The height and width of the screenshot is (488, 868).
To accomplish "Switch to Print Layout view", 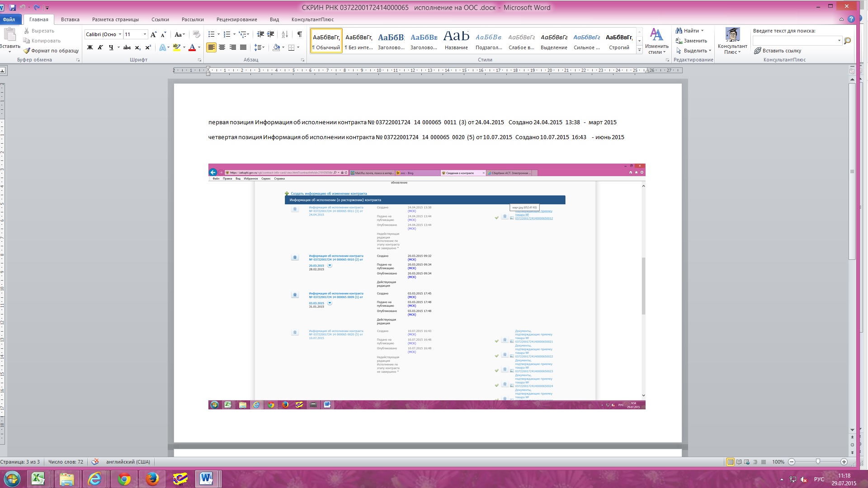I will (730, 462).
